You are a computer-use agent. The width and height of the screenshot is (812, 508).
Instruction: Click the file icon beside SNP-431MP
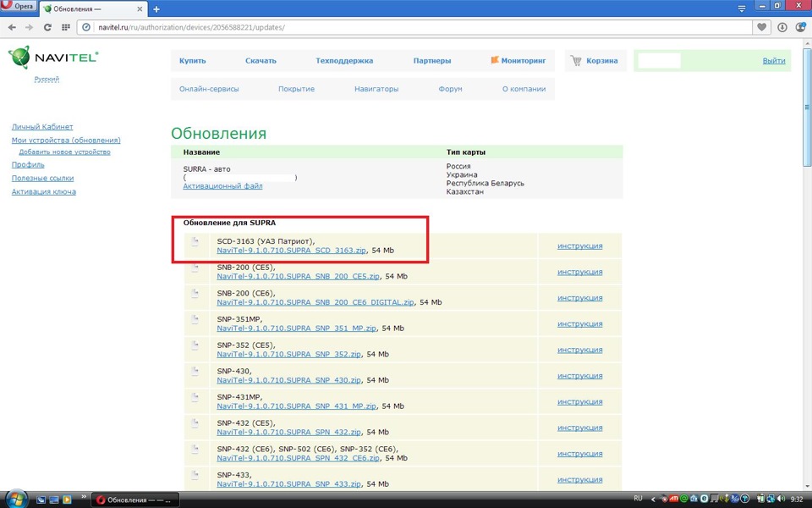click(x=195, y=397)
